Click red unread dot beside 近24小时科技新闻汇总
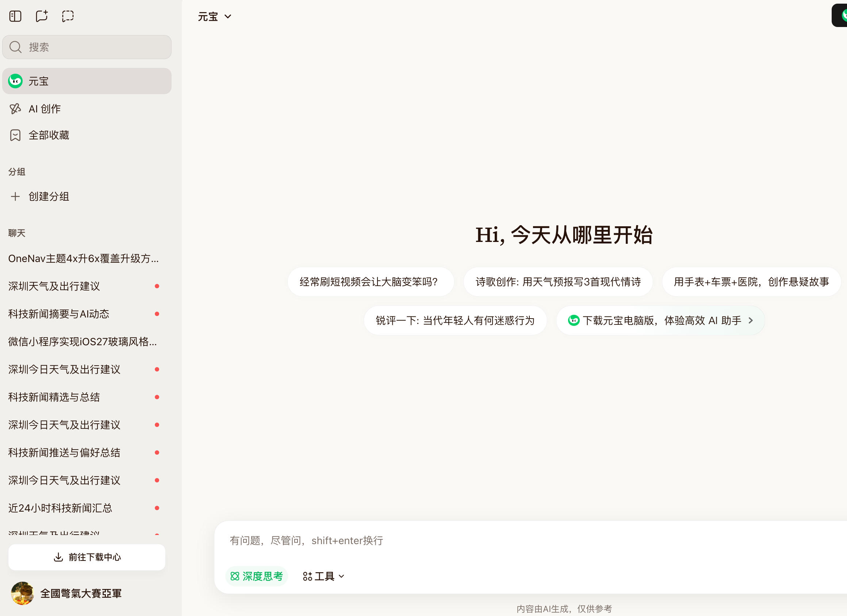 coord(157,508)
